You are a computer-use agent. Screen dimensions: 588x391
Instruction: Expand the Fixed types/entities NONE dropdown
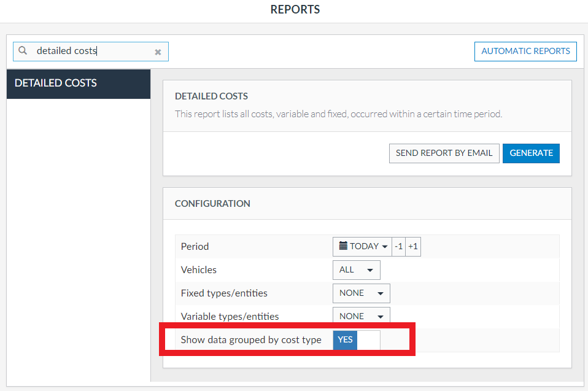tap(361, 293)
